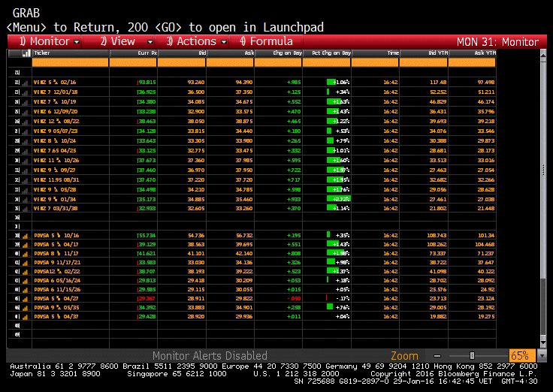The width and height of the screenshot is (553, 392).
Task: Sort by the Pct Chg on Day column header
Action: tap(327, 53)
